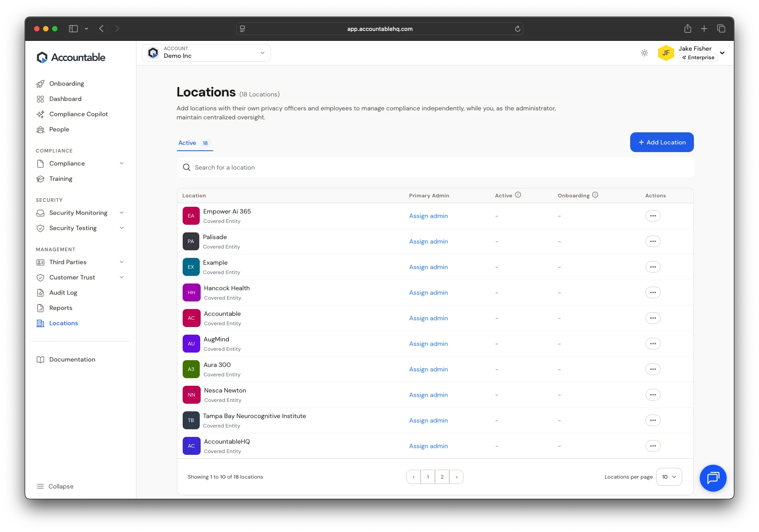Reload the page in the address bar
Screen dimensions: 759x532
(518, 29)
